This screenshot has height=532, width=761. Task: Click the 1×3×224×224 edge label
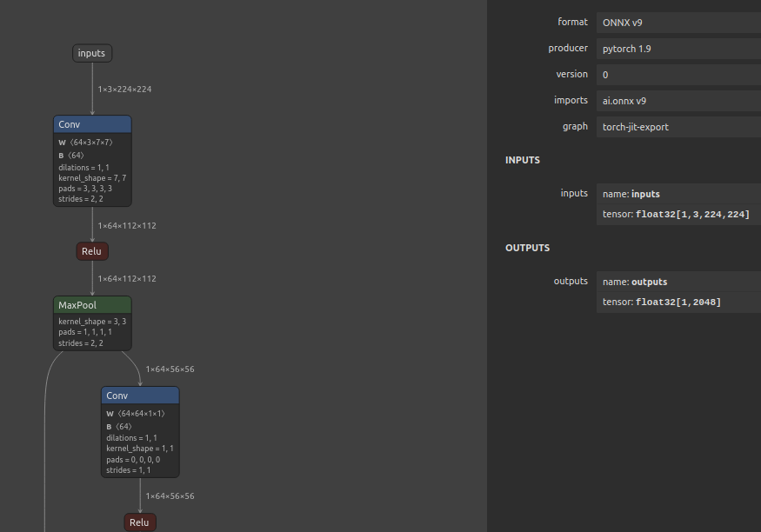point(124,90)
